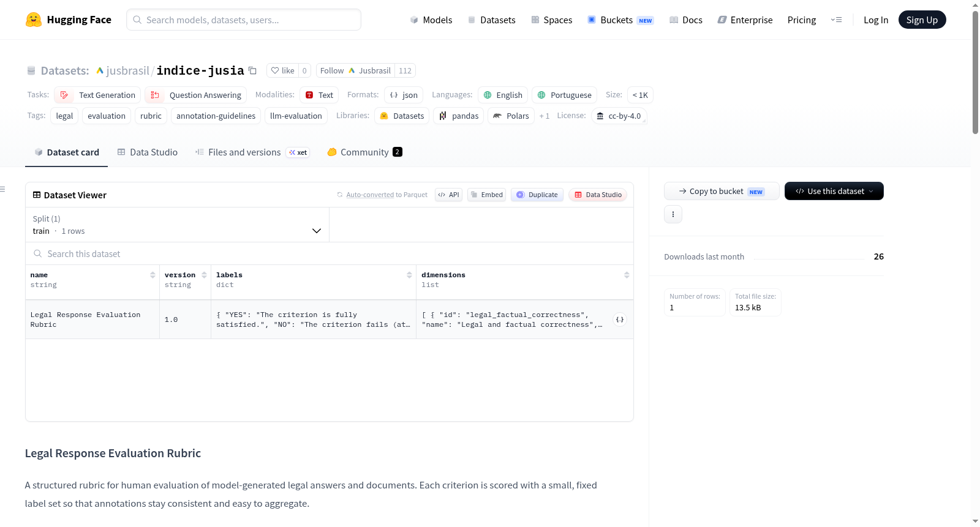Select the annotation-guidelines tag

(216, 116)
